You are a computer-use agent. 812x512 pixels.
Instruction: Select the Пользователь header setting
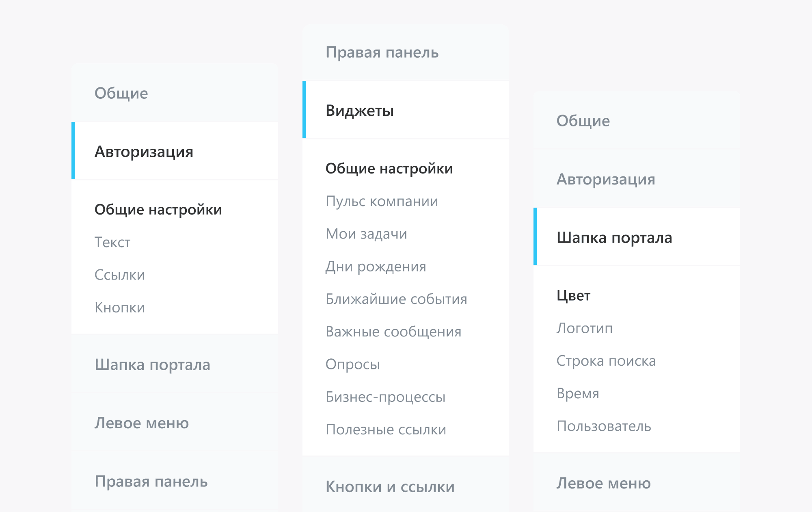pos(604,426)
